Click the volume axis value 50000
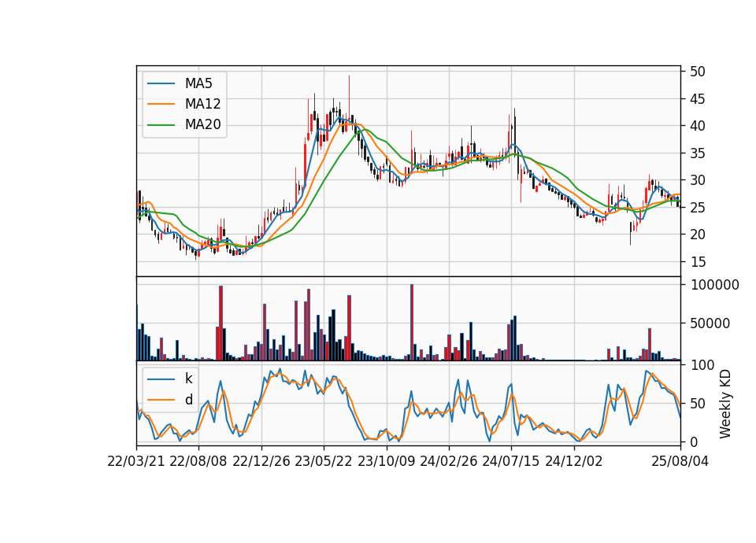 coord(710,323)
